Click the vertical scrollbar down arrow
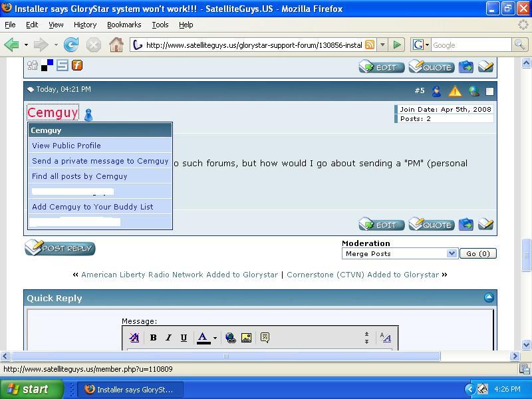Screen dimensions: 532x399 coord(526,345)
